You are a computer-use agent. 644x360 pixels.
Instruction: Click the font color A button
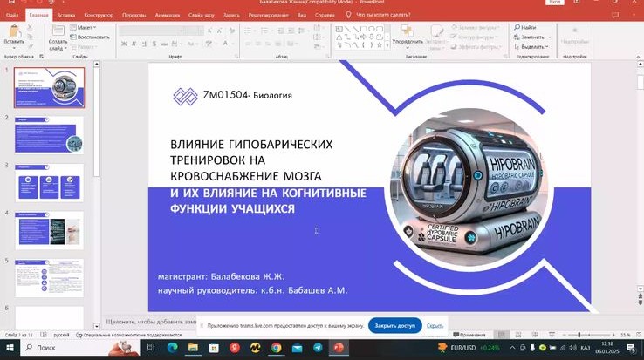click(225, 44)
